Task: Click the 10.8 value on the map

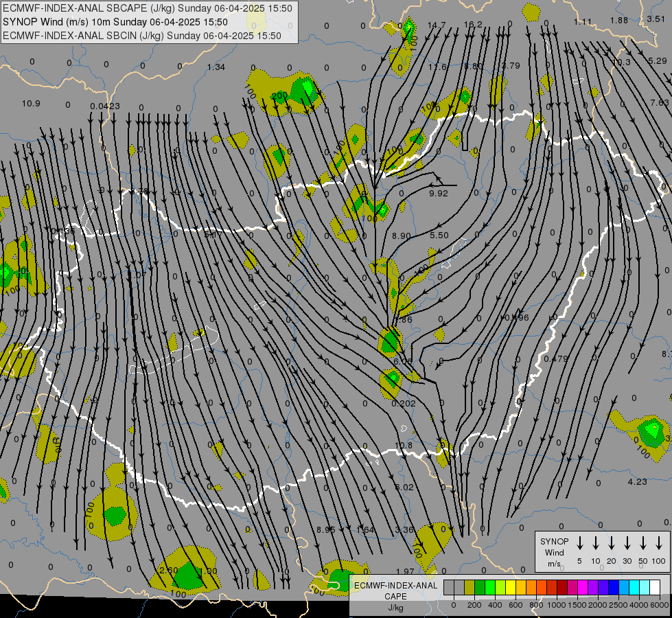Action: pyautogui.click(x=404, y=445)
